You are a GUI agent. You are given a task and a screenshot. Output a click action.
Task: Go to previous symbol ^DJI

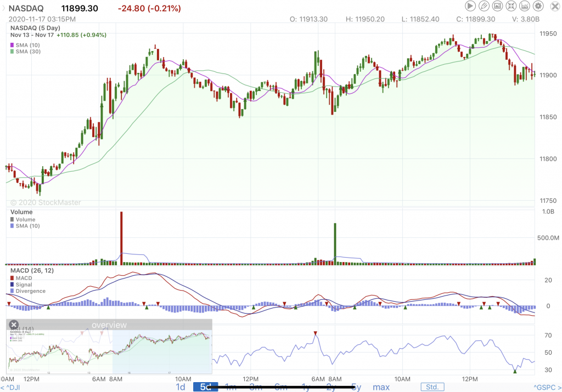pos(12,388)
